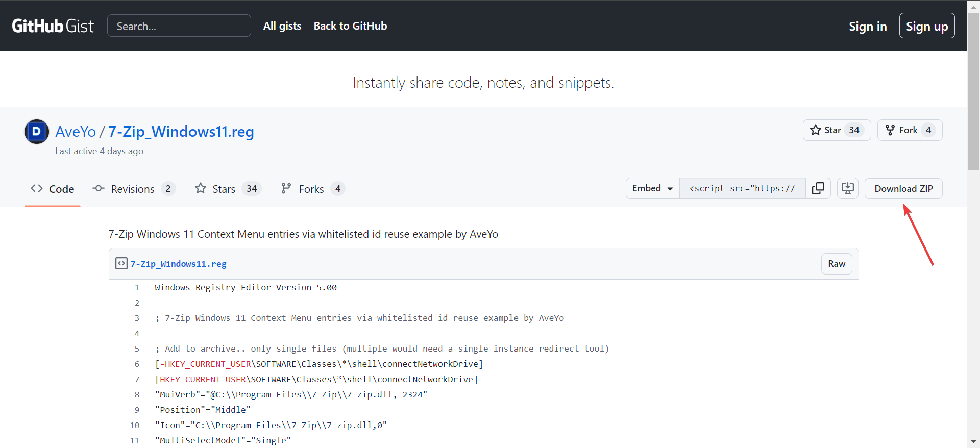Click the "Last active 4 days ago" text

coord(100,151)
